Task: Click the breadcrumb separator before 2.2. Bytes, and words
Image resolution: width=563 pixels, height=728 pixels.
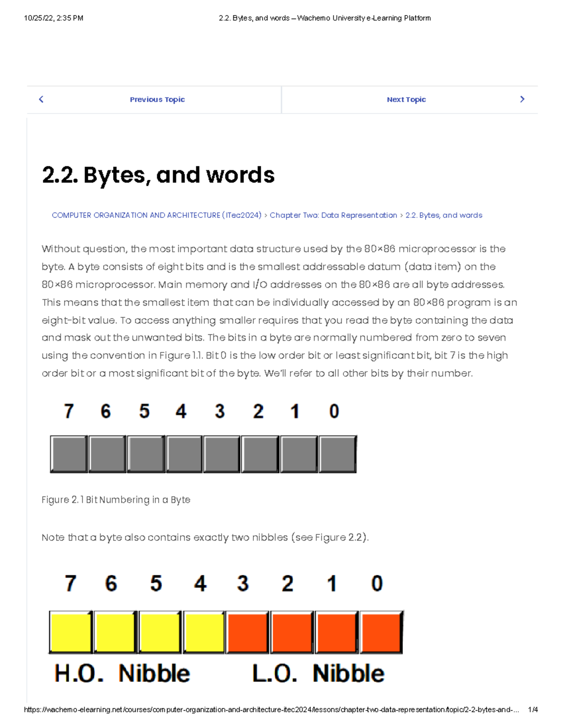Action: pos(401,215)
